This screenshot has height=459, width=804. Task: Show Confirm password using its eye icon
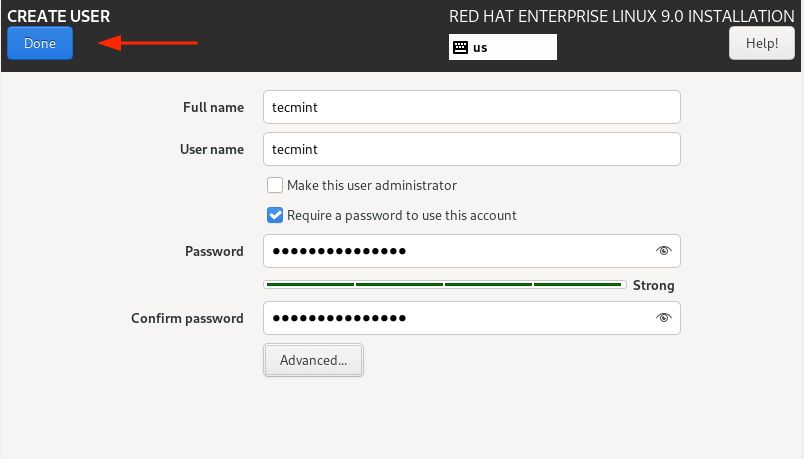[663, 318]
